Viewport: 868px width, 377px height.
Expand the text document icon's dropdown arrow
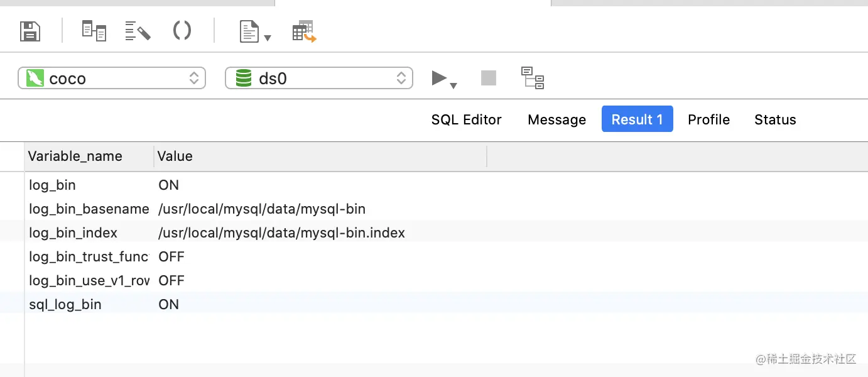pyautogui.click(x=268, y=38)
